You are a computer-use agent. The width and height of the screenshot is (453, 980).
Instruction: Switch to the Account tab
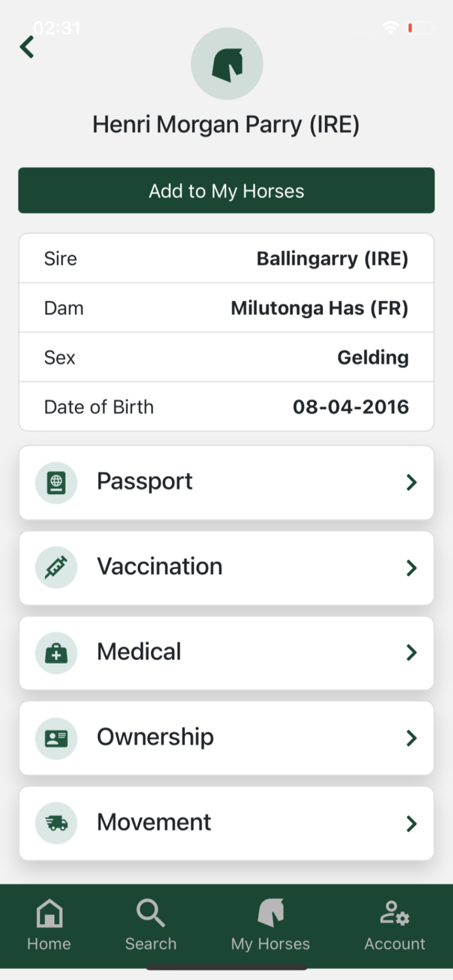(395, 924)
